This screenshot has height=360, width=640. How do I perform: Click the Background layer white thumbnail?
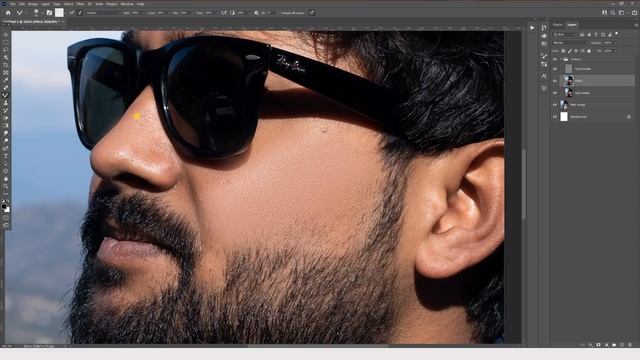[x=564, y=117]
